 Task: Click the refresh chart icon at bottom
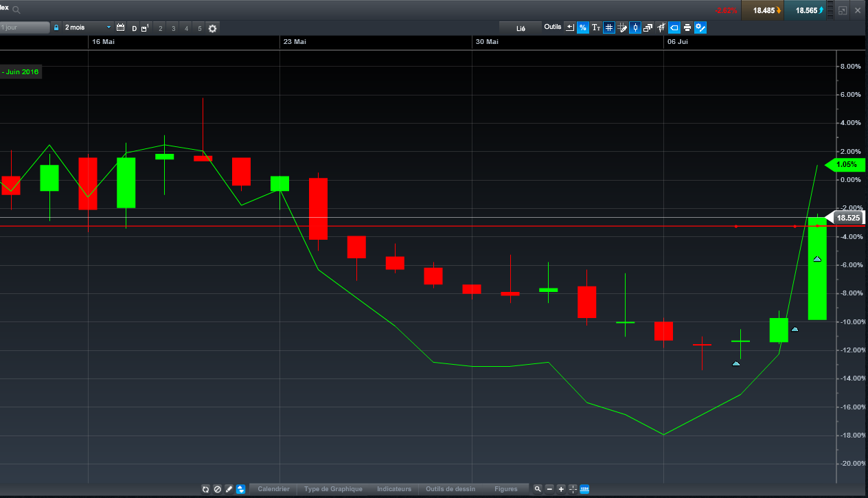tap(205, 489)
